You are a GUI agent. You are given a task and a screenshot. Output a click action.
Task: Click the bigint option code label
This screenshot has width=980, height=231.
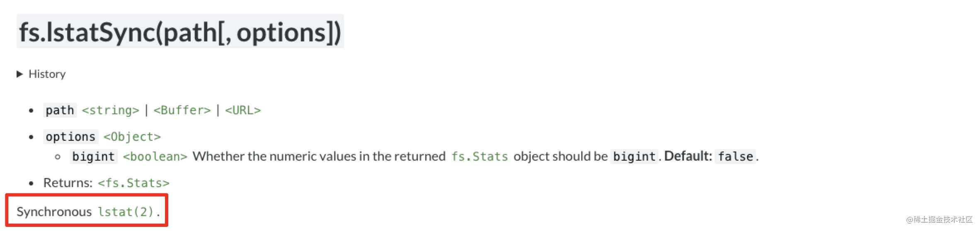(93, 156)
